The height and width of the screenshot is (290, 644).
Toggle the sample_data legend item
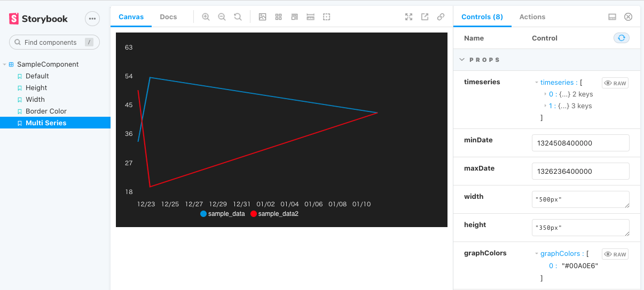click(x=223, y=214)
